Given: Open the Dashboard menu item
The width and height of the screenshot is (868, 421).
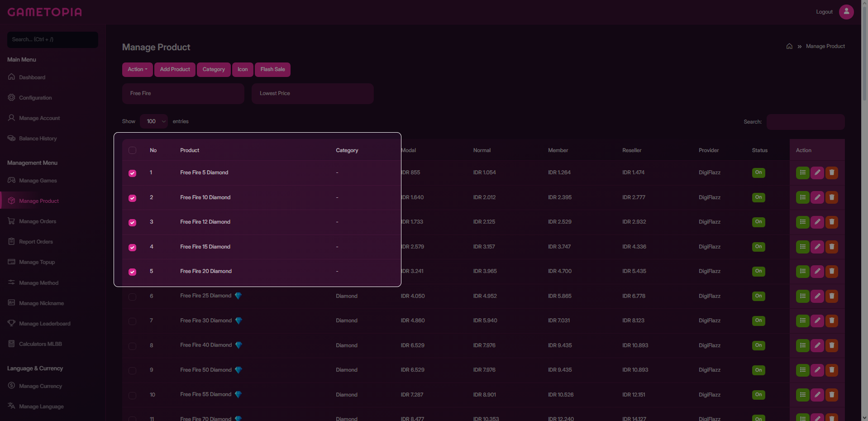Looking at the screenshot, I should 32,77.
